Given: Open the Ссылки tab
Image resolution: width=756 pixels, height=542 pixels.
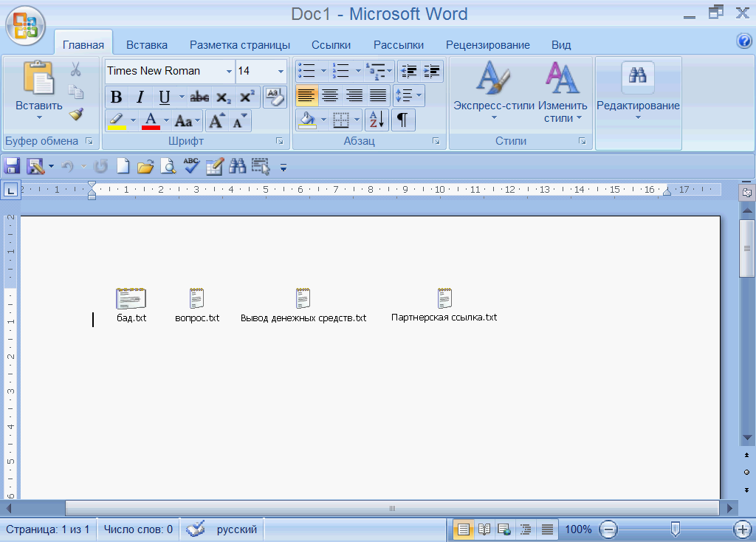Looking at the screenshot, I should 331,45.
